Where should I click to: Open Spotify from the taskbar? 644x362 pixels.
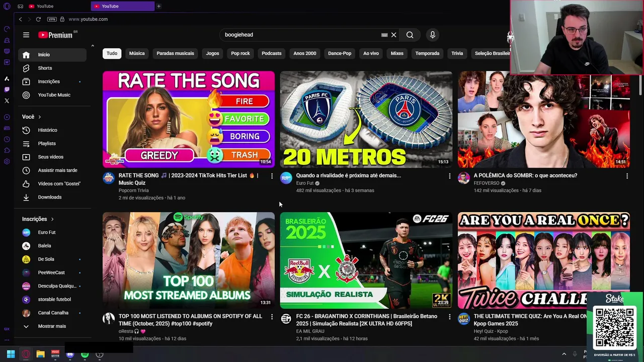click(85, 354)
